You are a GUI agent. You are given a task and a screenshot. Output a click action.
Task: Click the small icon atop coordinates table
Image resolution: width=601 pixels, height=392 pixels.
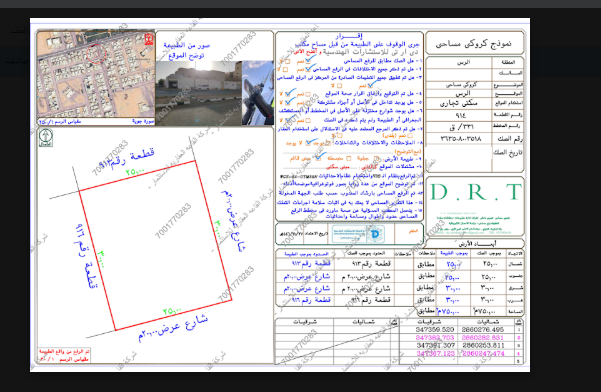[x=518, y=322]
